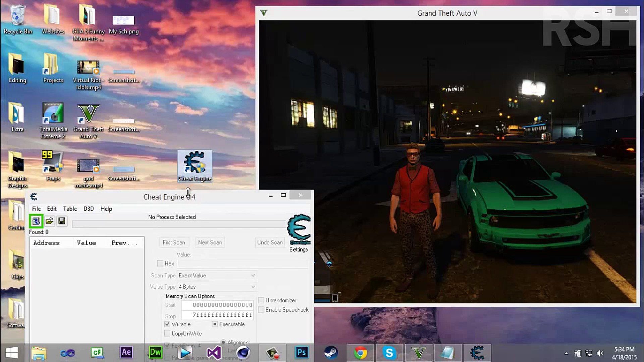The width and height of the screenshot is (644, 362).
Task: Select the Cheat Engine desktop shortcut
Action: click(195, 166)
